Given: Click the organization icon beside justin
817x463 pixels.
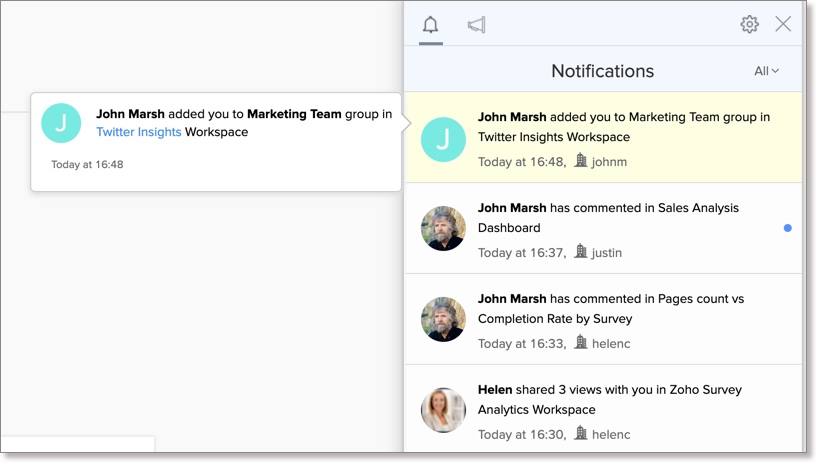Looking at the screenshot, I should (581, 252).
